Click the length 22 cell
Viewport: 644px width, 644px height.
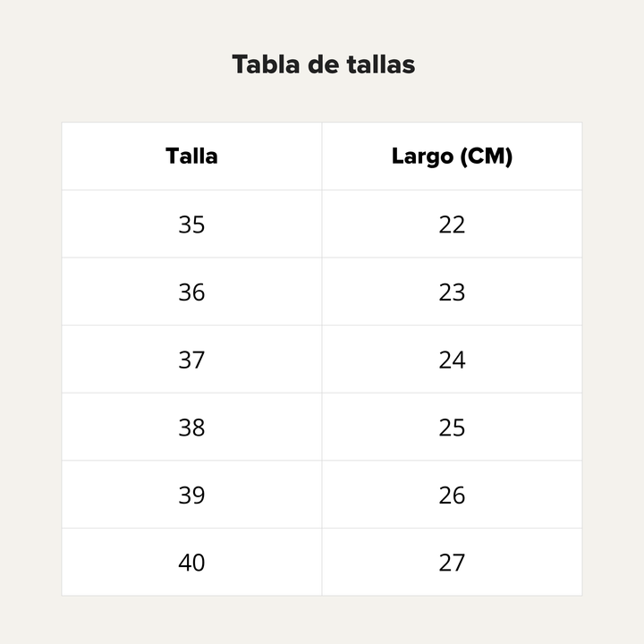(453, 224)
